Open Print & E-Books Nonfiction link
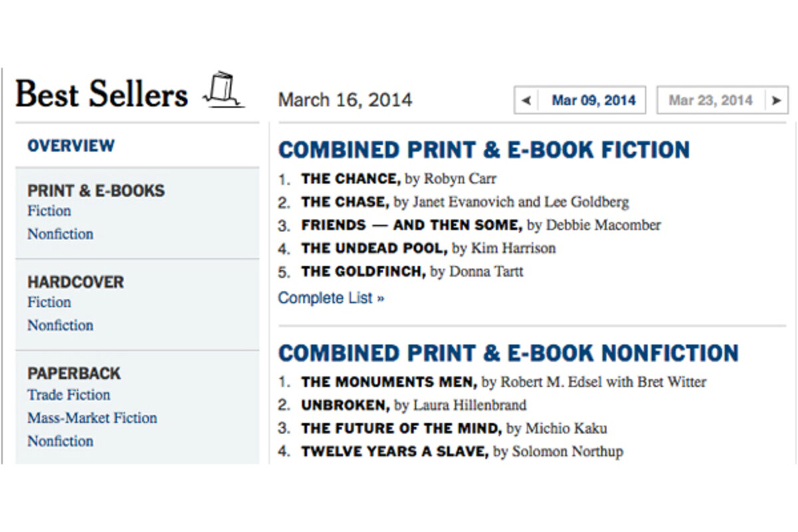 (61, 234)
